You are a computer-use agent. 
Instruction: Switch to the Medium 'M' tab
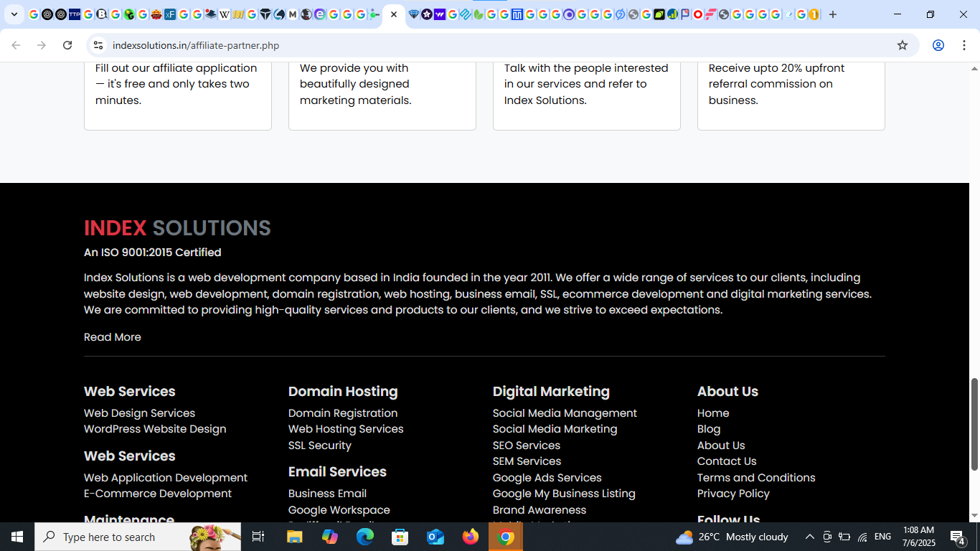pos(293,14)
